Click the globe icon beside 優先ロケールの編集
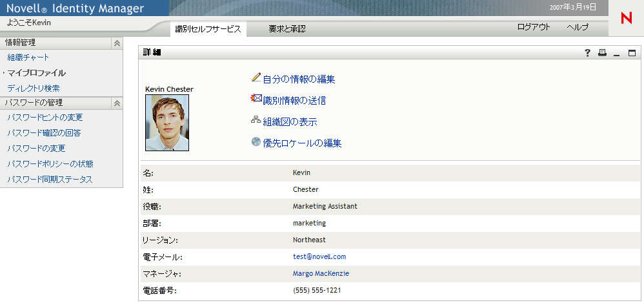 click(256, 142)
